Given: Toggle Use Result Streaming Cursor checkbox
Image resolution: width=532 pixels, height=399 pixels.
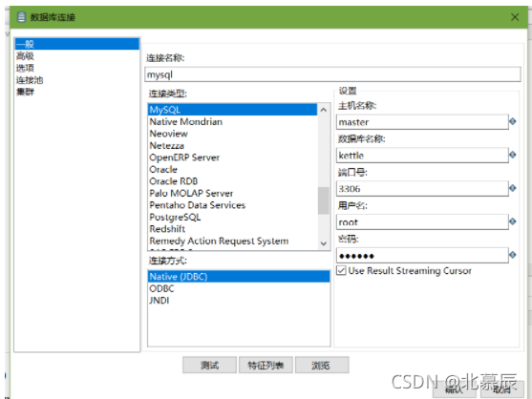Looking at the screenshot, I should pyautogui.click(x=341, y=270).
